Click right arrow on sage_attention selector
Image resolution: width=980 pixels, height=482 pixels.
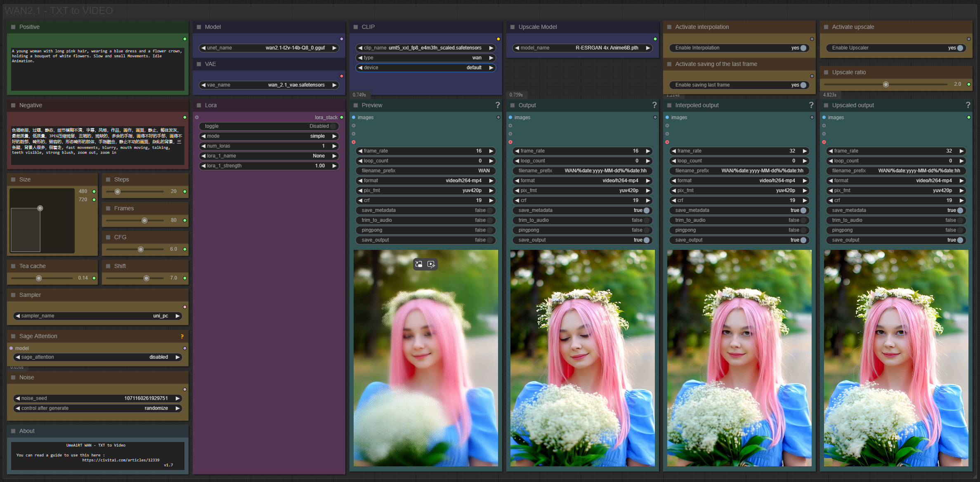pos(178,357)
